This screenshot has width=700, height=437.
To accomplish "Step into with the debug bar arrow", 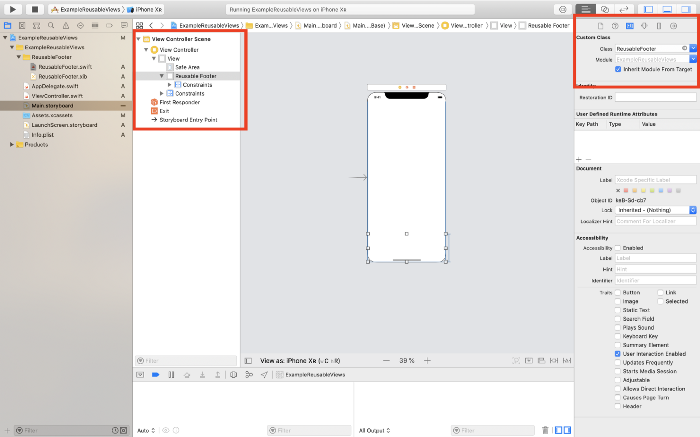I will [202, 375].
